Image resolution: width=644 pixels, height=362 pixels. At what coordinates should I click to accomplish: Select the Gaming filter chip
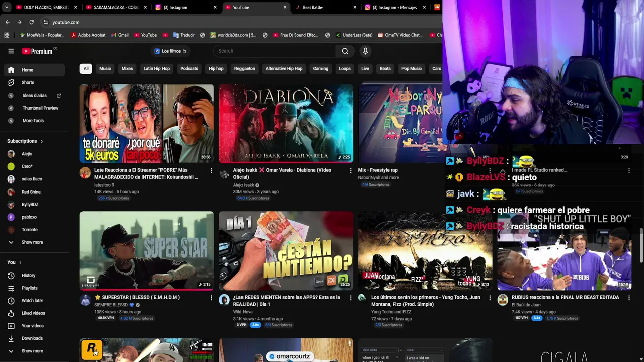(x=320, y=68)
